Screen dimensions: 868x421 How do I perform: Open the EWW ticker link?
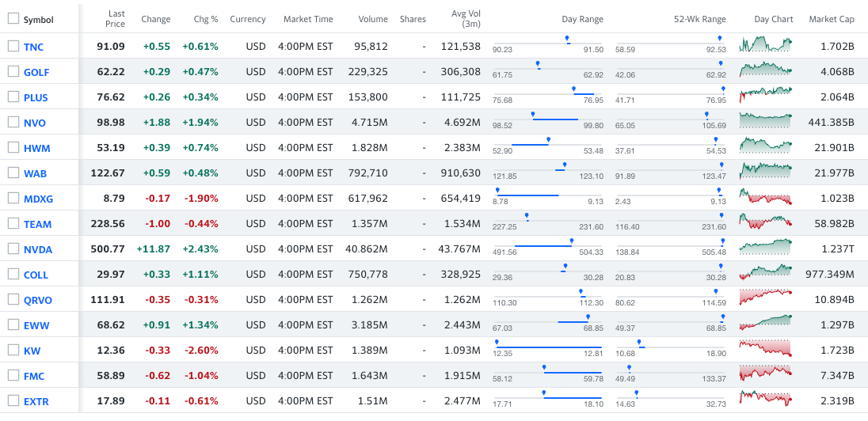pos(36,326)
